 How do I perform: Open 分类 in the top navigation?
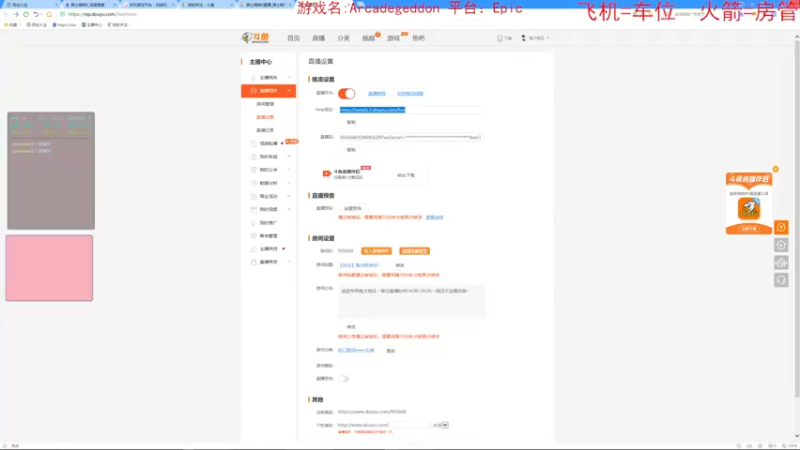point(343,38)
